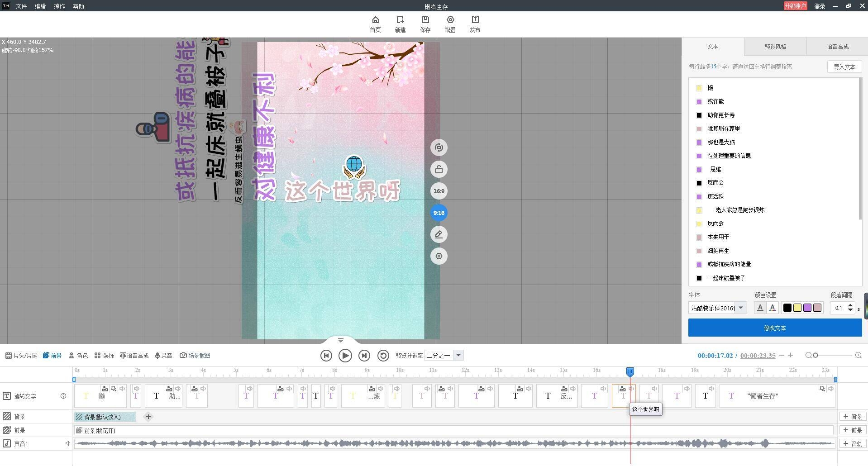Open the 发布 publish function

(475, 24)
